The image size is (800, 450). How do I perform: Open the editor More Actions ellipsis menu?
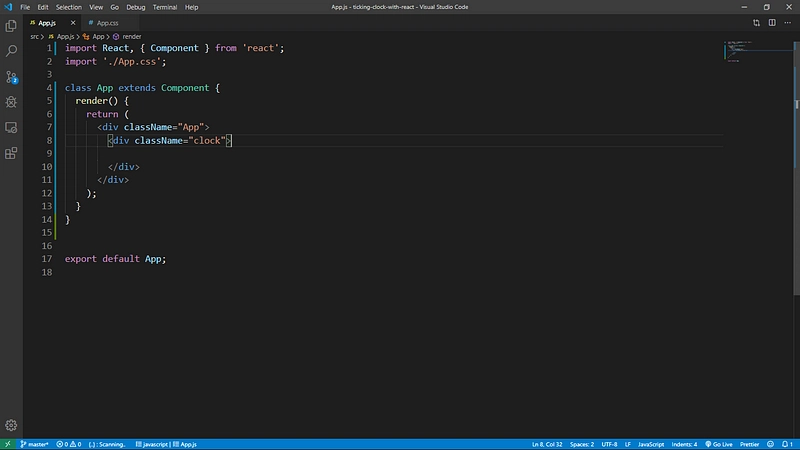tap(787, 22)
